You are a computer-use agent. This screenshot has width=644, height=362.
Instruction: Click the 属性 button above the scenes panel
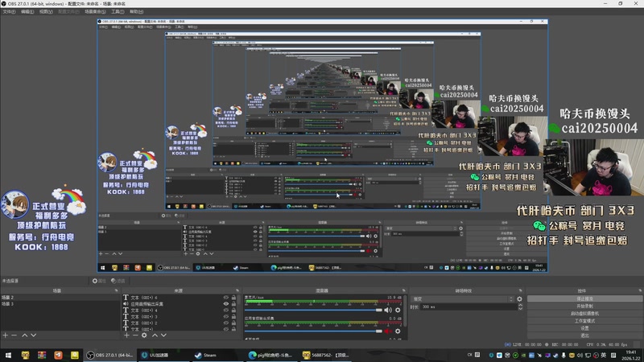(x=99, y=281)
